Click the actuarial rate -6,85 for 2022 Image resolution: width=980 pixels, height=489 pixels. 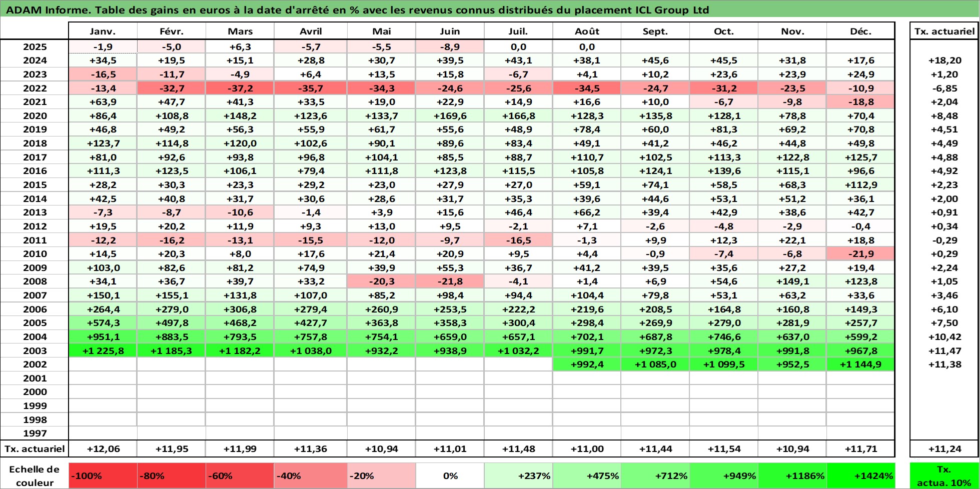(x=944, y=88)
